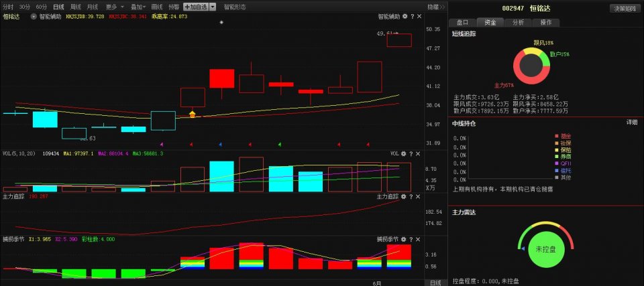
Task: Click the 主力67% label on donut
Action: pos(504,86)
